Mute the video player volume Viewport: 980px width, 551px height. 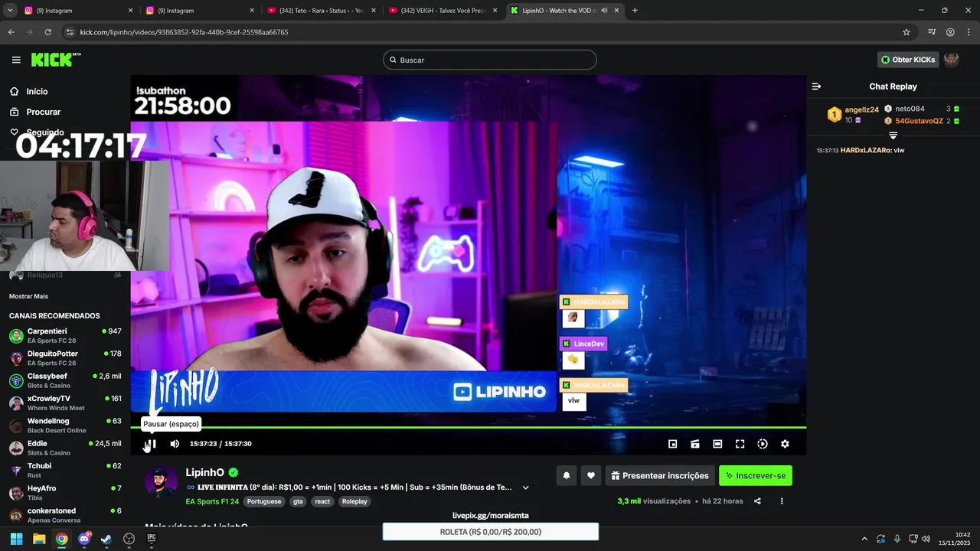coord(175,444)
